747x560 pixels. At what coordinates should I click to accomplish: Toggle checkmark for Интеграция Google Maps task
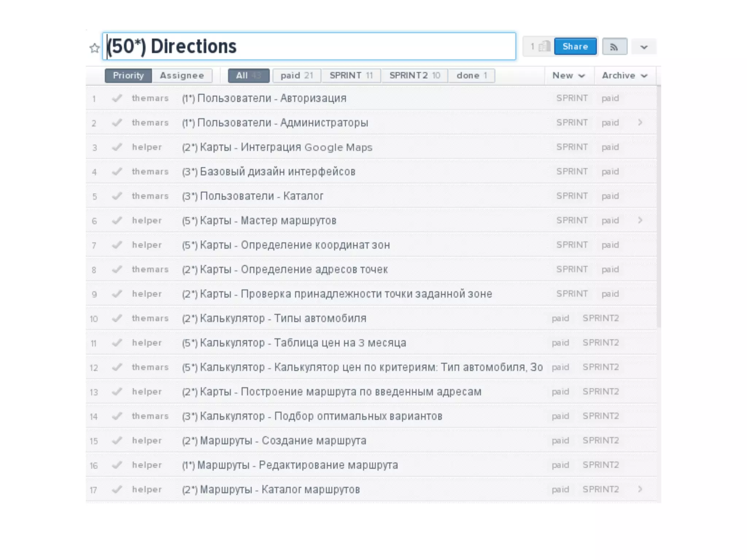(x=117, y=147)
